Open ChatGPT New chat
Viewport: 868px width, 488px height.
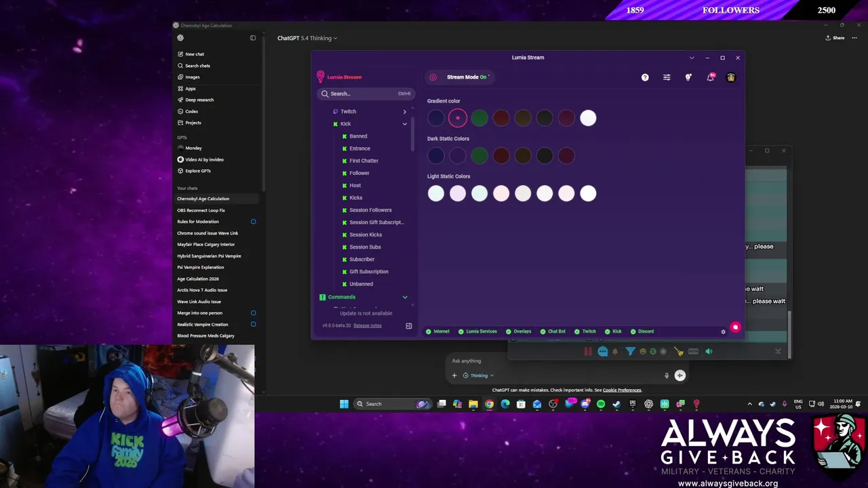(190, 54)
